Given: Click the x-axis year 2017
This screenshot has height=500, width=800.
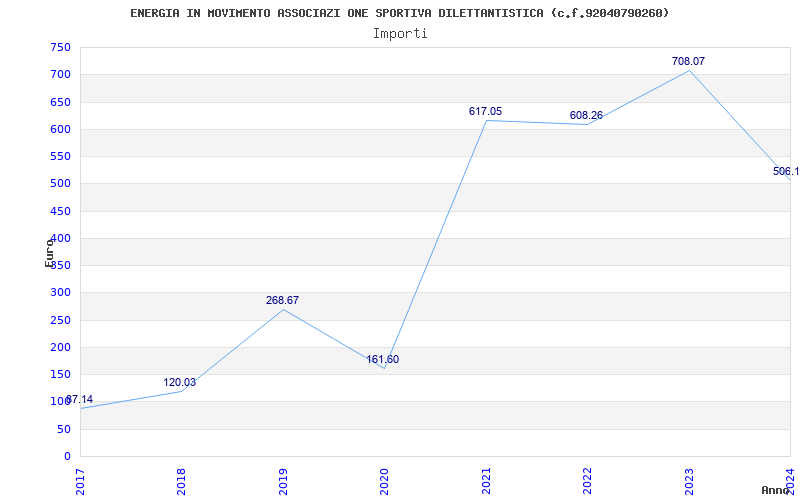Looking at the screenshot, I should [x=80, y=482].
